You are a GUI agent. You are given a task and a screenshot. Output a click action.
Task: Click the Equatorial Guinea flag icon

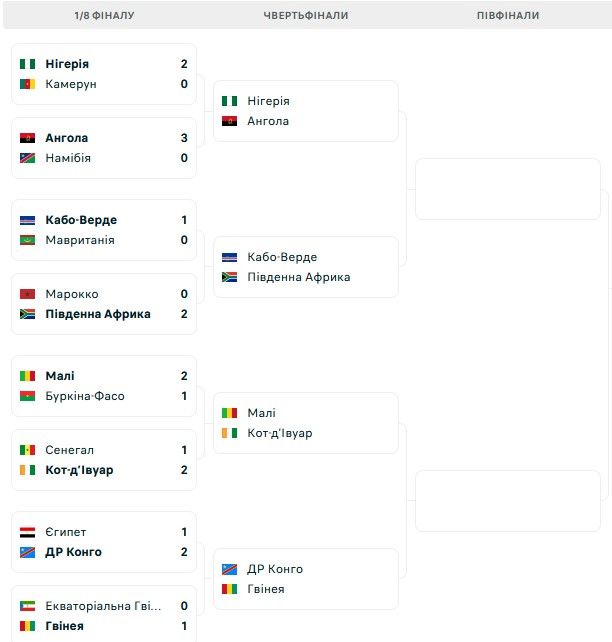coord(28,606)
